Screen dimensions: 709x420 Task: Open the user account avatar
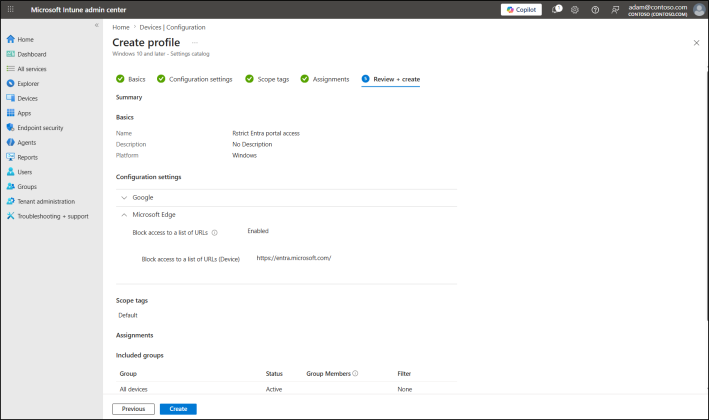coord(699,9)
